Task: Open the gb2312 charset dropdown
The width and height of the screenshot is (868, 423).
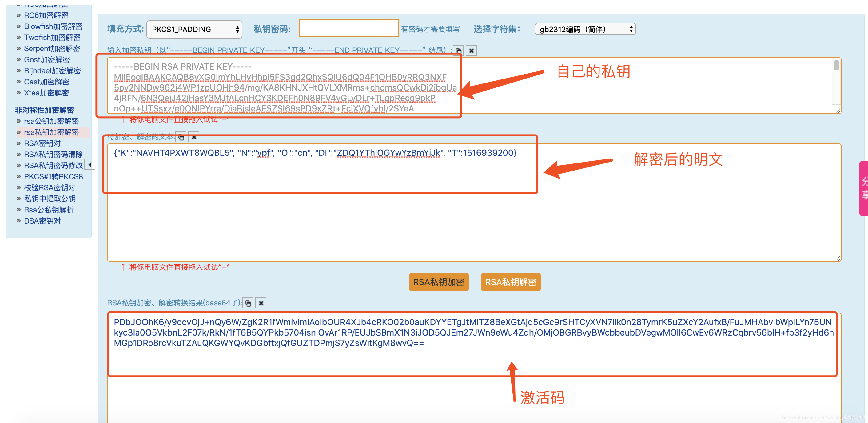Action: 585,29
